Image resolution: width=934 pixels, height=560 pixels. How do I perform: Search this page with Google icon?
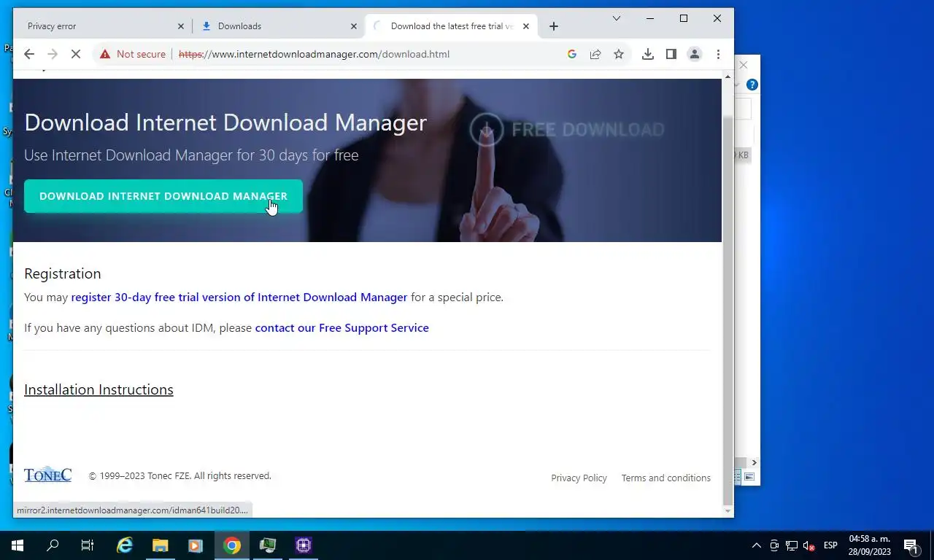(572, 54)
